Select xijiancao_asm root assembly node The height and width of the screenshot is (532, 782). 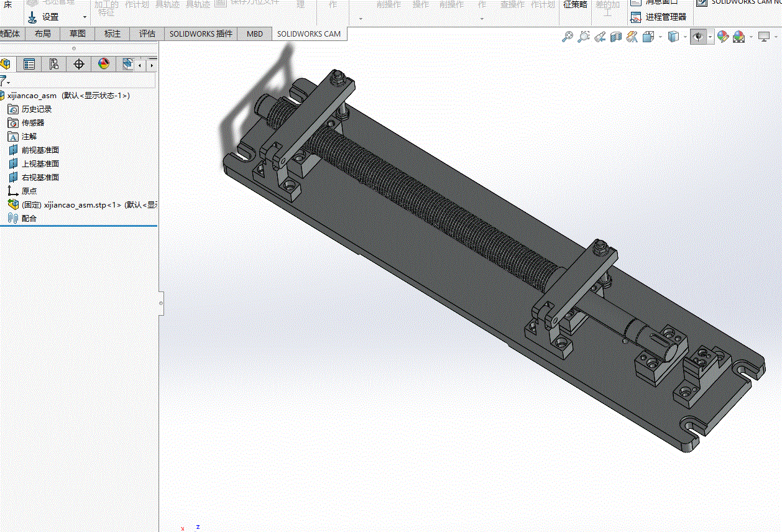65,96
